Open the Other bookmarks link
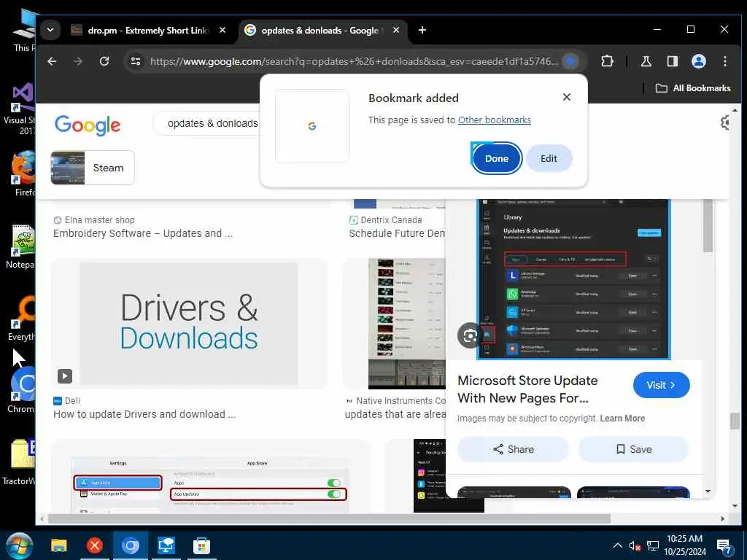This screenshot has width=747, height=560. coord(494,120)
